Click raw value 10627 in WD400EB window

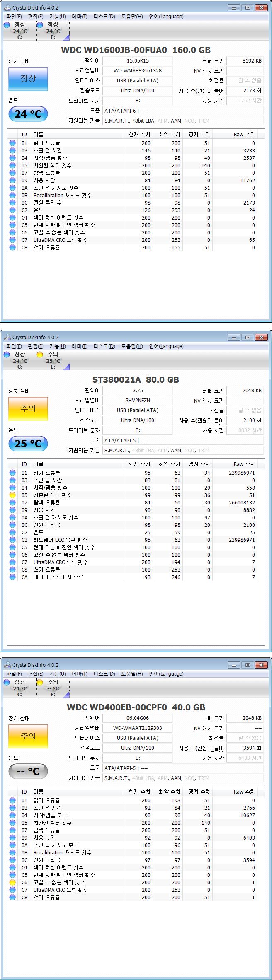(x=248, y=815)
